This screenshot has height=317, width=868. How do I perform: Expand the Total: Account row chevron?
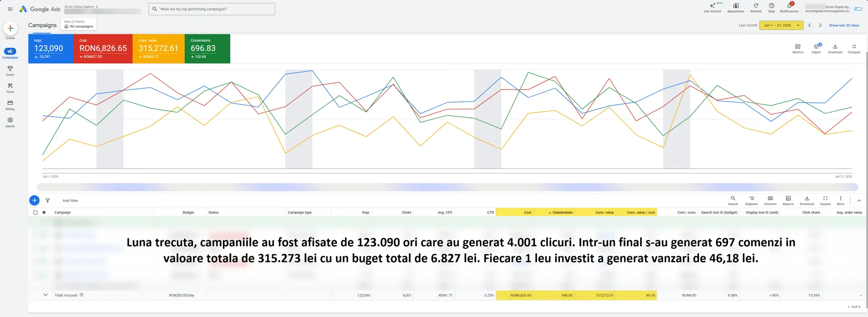tap(45, 295)
